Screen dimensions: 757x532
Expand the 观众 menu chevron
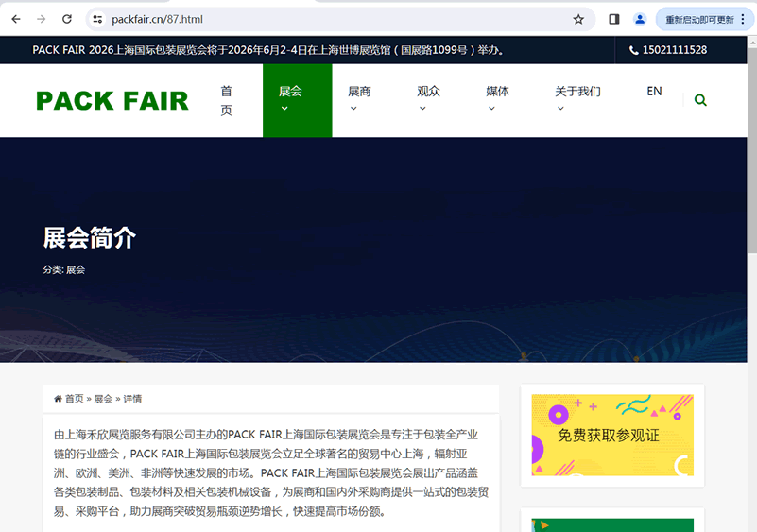tap(422, 108)
